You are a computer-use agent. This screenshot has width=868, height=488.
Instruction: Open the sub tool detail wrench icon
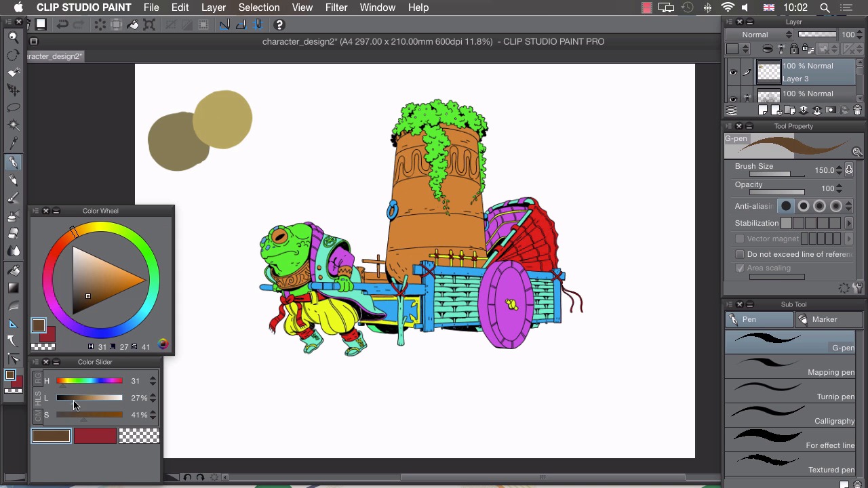[x=859, y=288]
